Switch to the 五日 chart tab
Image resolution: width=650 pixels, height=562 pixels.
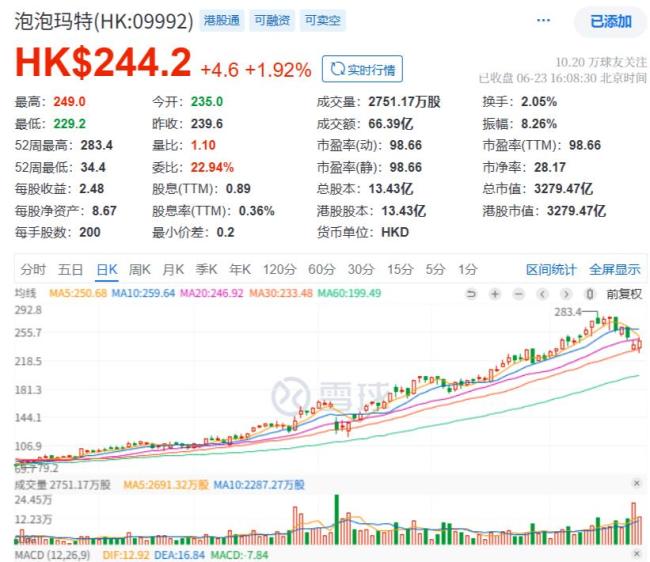pyautogui.click(x=70, y=269)
